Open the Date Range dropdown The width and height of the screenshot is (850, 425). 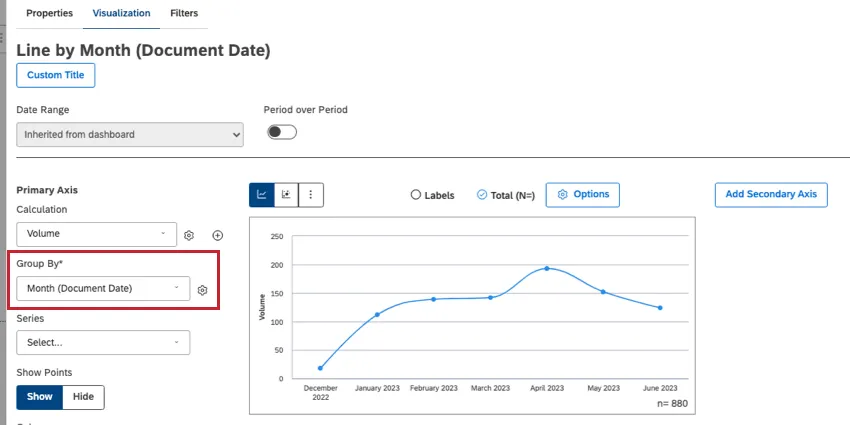(x=130, y=134)
